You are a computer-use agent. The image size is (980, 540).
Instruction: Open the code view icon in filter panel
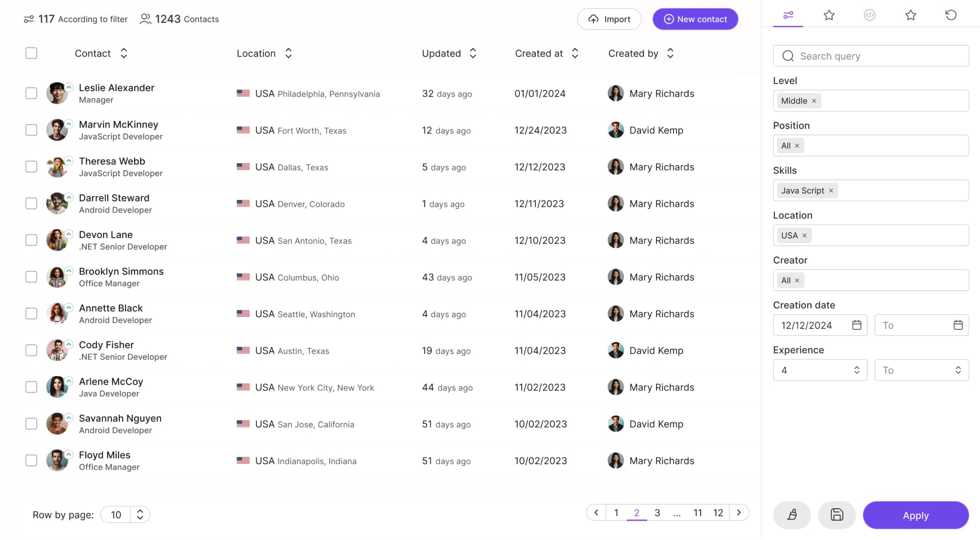(870, 15)
